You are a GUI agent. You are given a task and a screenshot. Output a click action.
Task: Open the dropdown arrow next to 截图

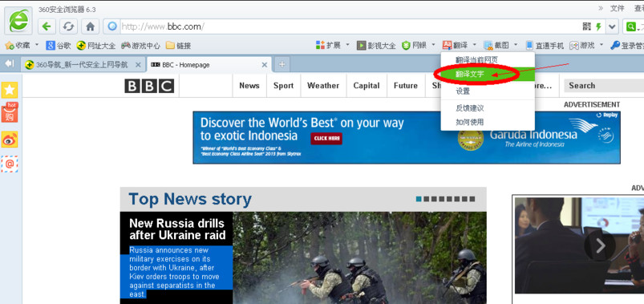[516, 45]
